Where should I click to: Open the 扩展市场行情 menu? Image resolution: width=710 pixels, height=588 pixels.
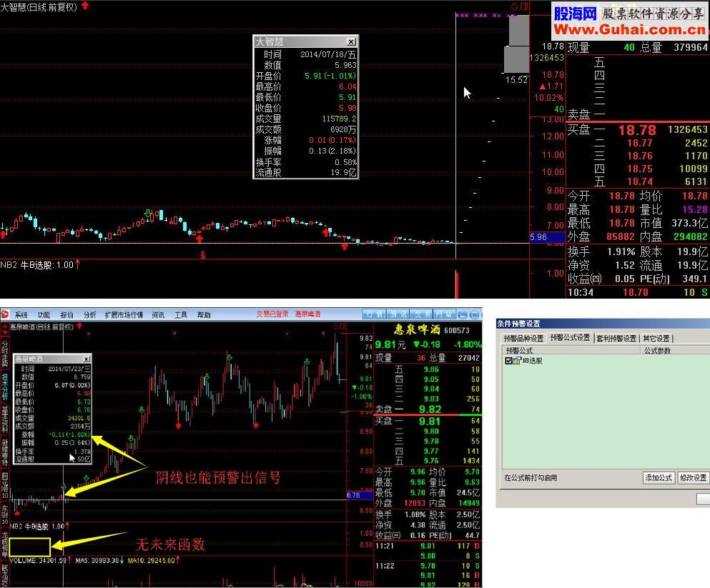coord(124,315)
